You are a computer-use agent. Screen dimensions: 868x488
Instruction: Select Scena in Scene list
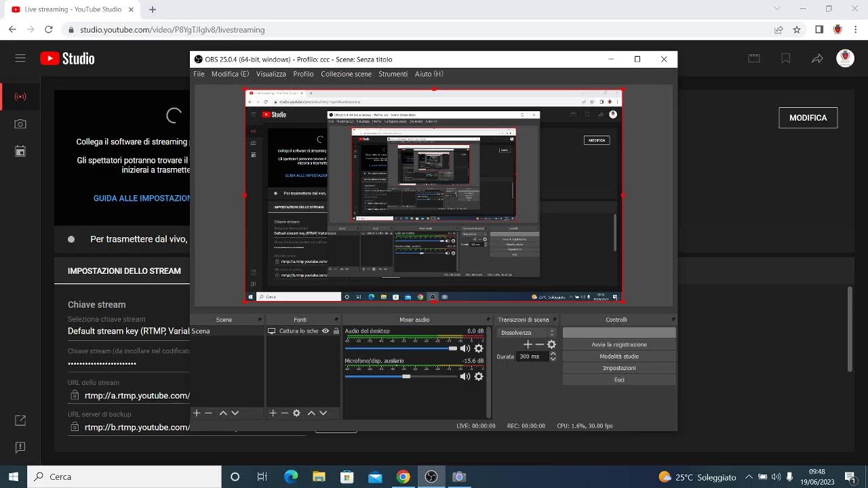tap(228, 331)
